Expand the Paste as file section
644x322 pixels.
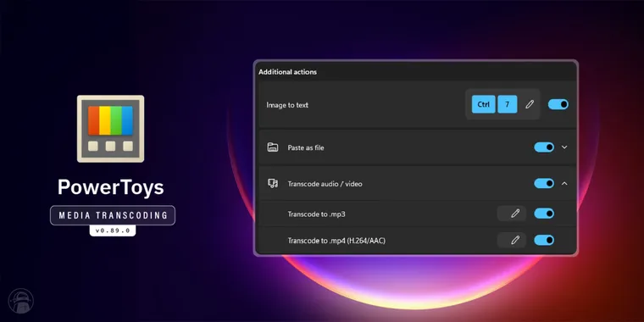(564, 147)
